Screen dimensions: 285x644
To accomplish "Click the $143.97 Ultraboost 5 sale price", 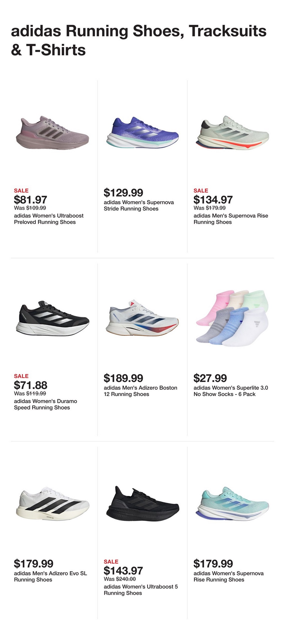I will pos(123,571).
